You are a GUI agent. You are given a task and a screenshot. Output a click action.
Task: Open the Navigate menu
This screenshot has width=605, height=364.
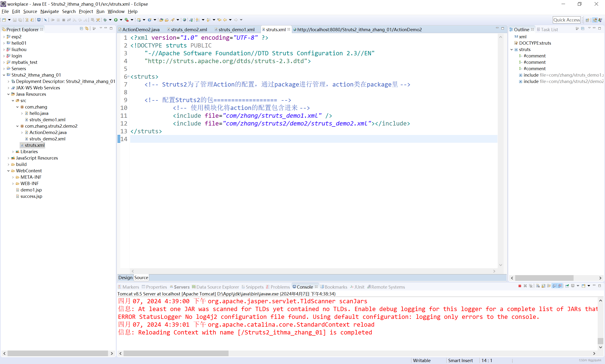50,11
